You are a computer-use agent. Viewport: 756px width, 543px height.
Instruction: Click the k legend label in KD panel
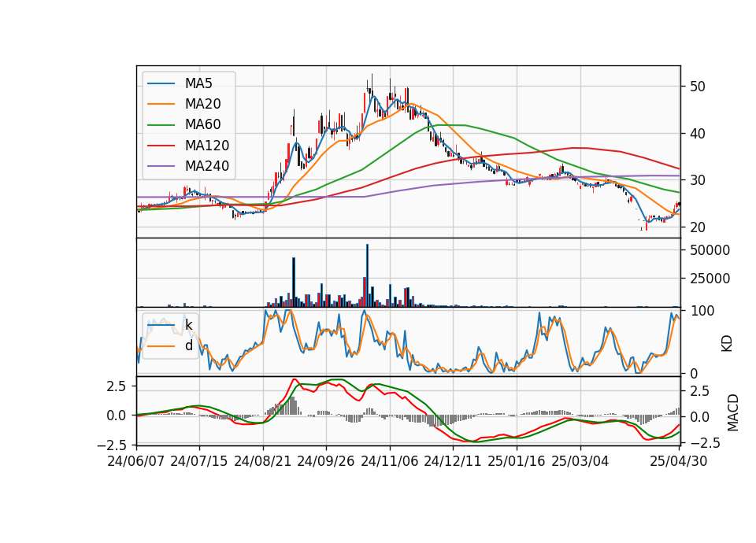pos(188,325)
